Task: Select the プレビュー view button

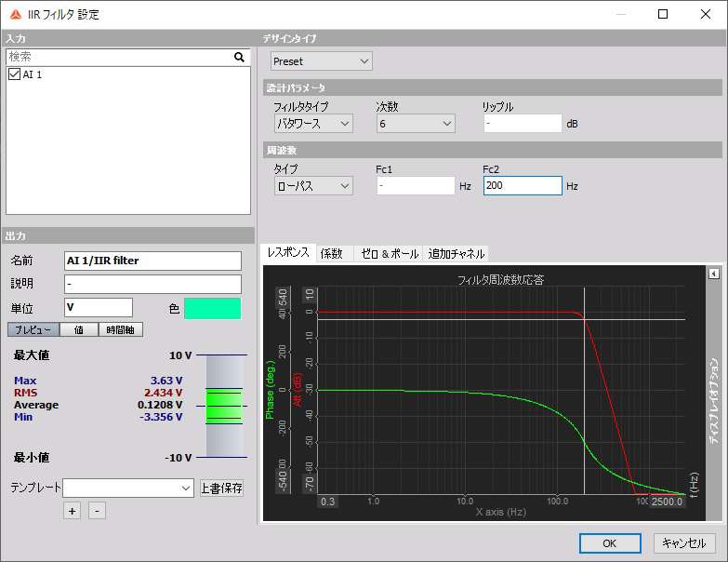Action: (x=33, y=329)
